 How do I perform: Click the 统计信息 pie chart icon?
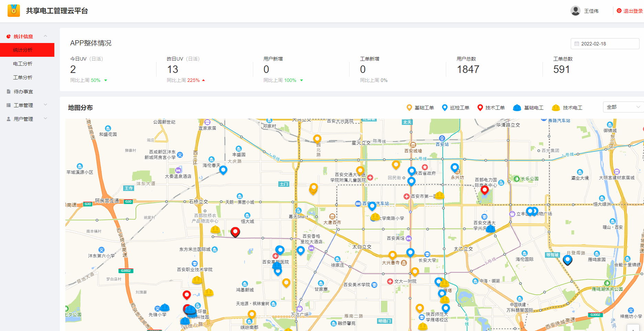[x=9, y=36]
